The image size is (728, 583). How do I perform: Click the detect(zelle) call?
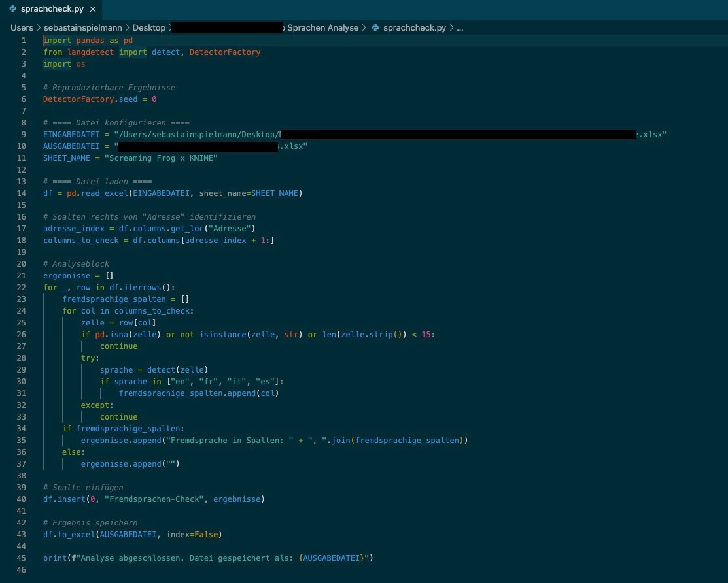177,370
